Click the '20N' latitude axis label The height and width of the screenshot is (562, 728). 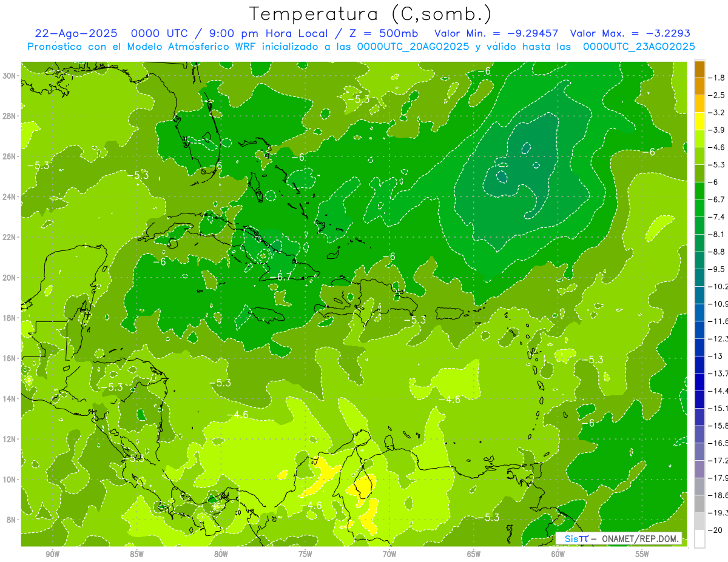click(10, 278)
